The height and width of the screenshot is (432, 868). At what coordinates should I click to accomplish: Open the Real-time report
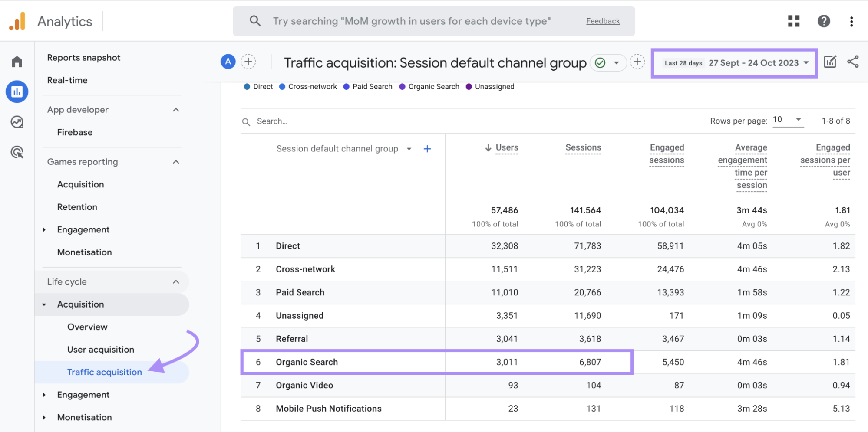click(67, 80)
